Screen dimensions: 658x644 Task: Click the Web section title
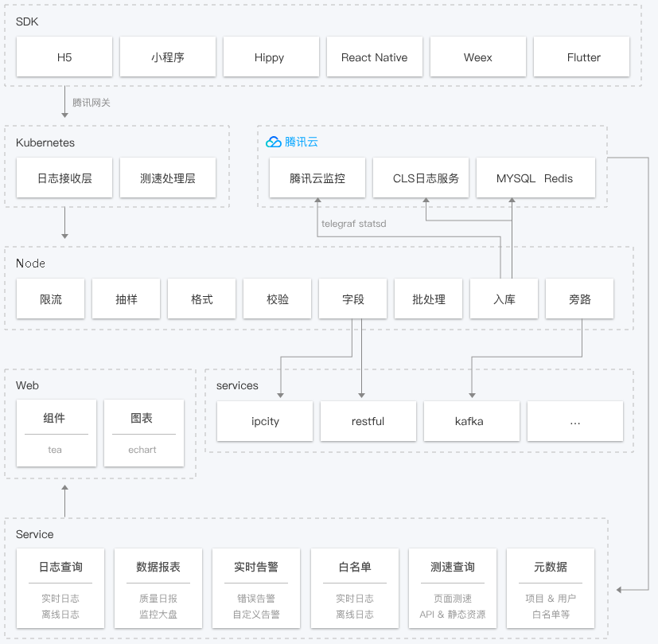27,385
